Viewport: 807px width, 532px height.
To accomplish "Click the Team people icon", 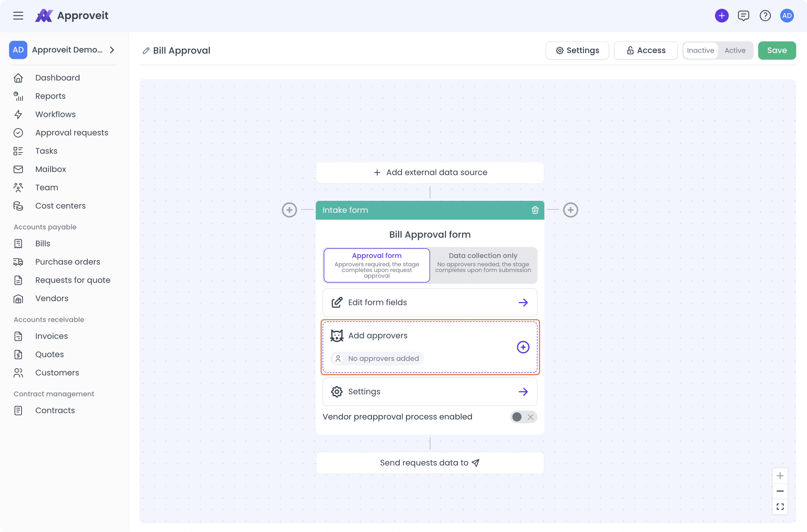I will (x=18, y=188).
